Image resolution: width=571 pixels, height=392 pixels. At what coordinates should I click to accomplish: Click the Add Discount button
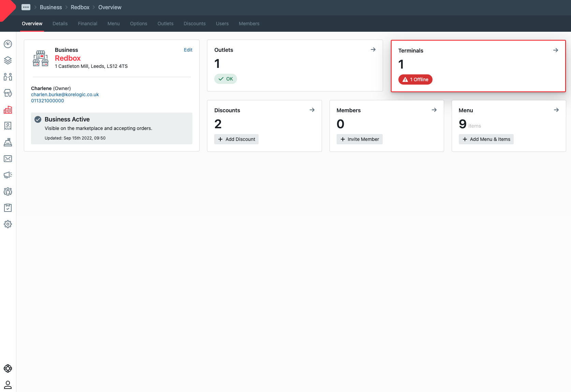(236, 139)
